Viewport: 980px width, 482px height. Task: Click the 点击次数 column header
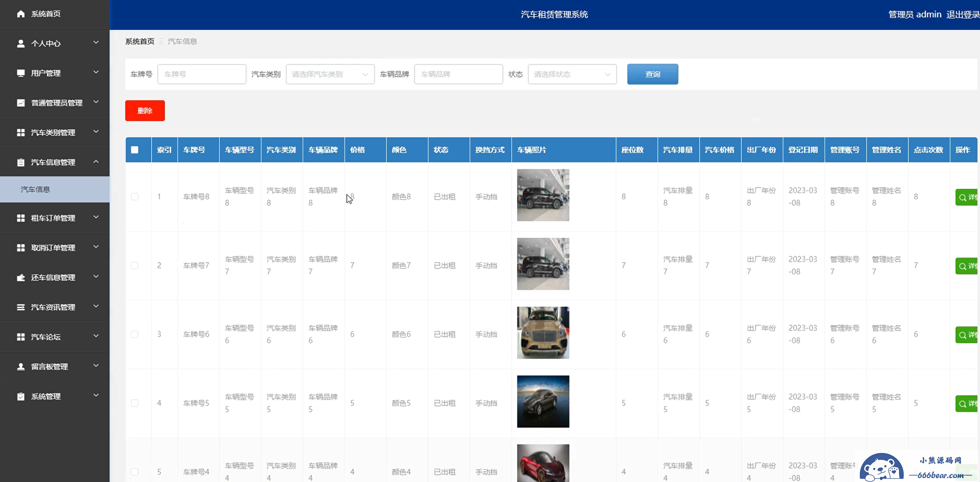click(928, 150)
